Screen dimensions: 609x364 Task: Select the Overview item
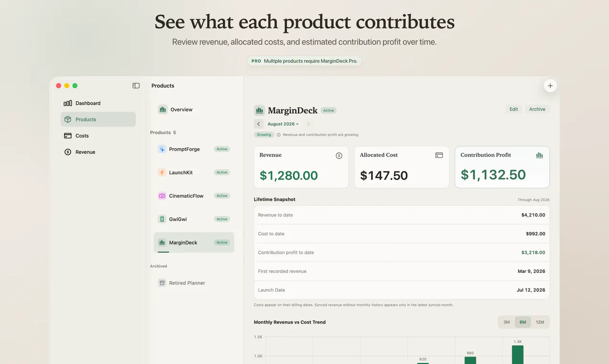point(194,110)
